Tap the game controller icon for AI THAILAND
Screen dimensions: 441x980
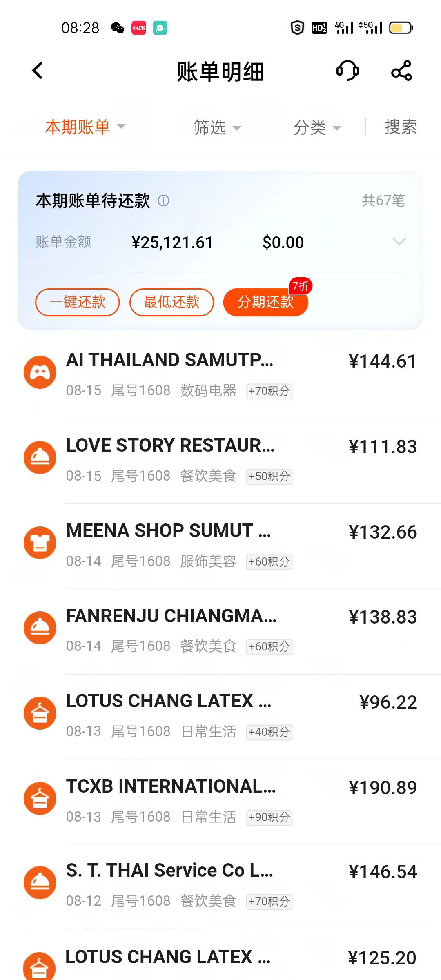(40, 372)
